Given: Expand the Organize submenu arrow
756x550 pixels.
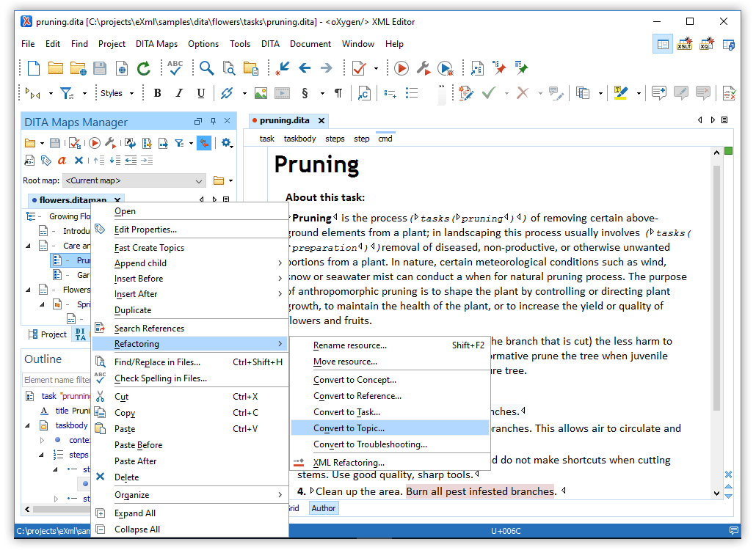Looking at the screenshot, I should click(280, 495).
